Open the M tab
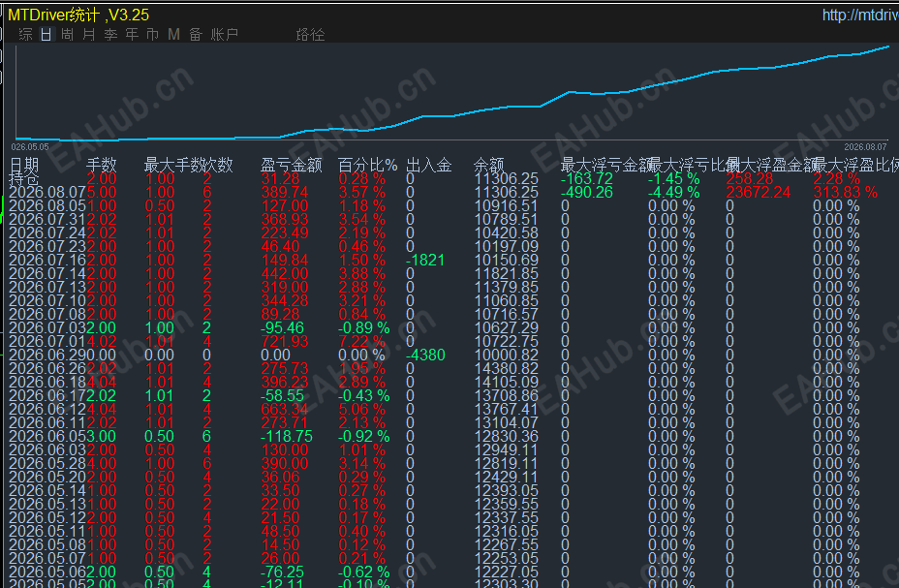This screenshot has height=588, width=899. click(x=173, y=34)
